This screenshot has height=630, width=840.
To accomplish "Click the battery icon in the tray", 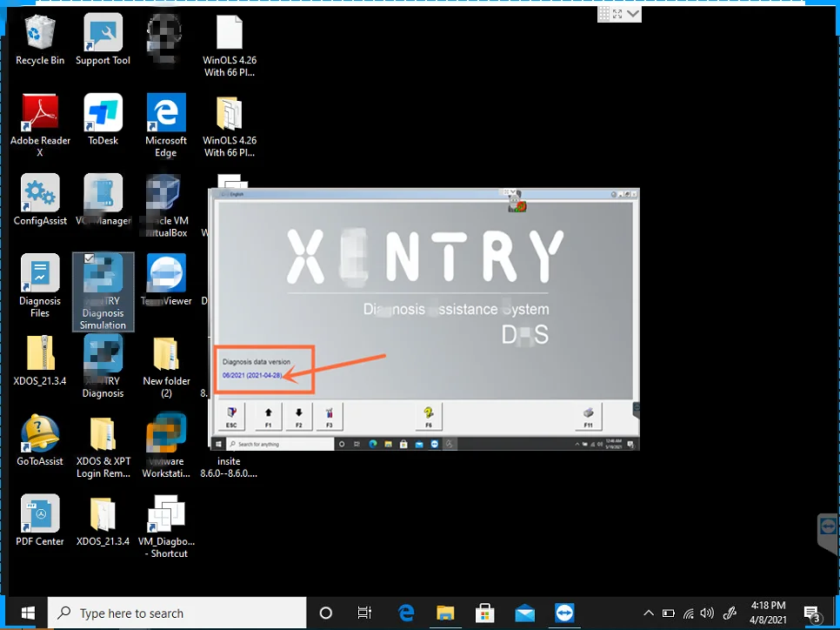I will pyautogui.click(x=668, y=613).
